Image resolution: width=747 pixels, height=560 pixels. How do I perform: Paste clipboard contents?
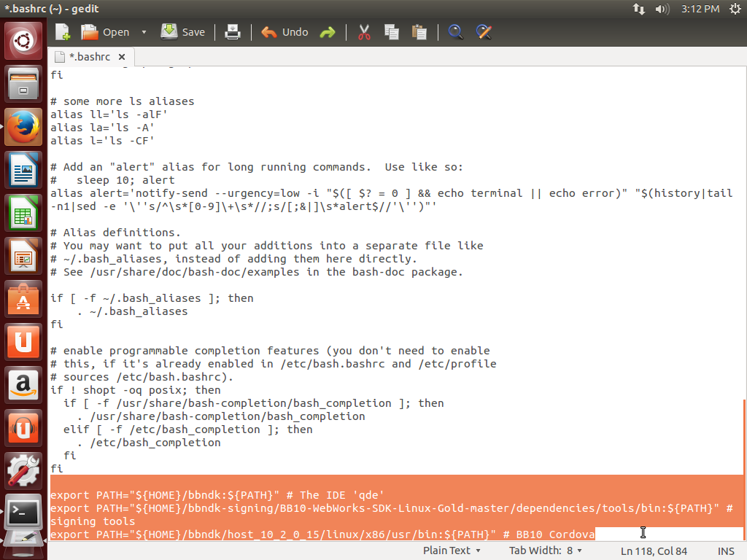click(x=419, y=32)
